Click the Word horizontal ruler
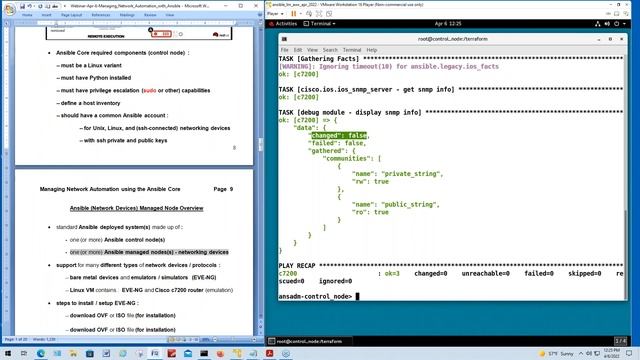The width and height of the screenshot is (640, 360). coord(137,22)
